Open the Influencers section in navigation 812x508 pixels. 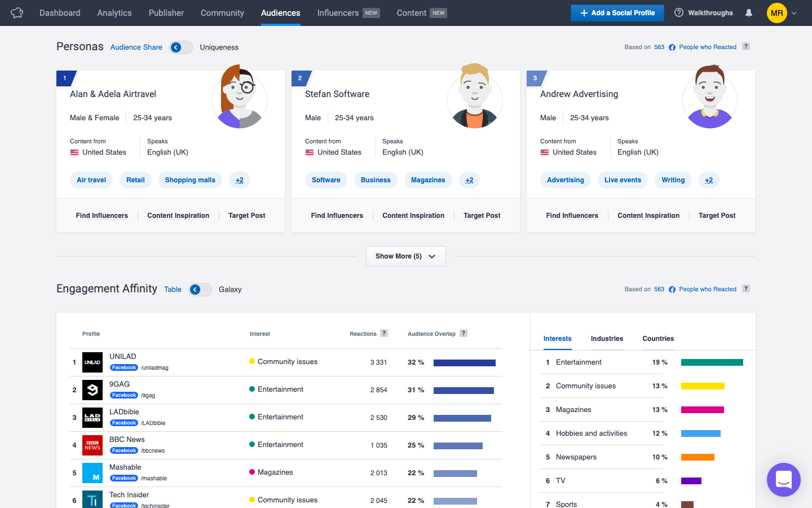[x=337, y=12]
